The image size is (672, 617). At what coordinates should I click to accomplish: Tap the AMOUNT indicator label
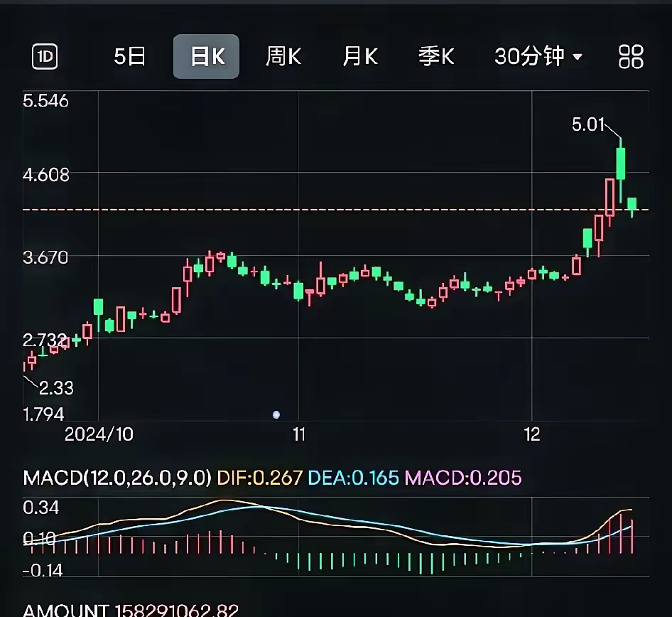click(66, 610)
